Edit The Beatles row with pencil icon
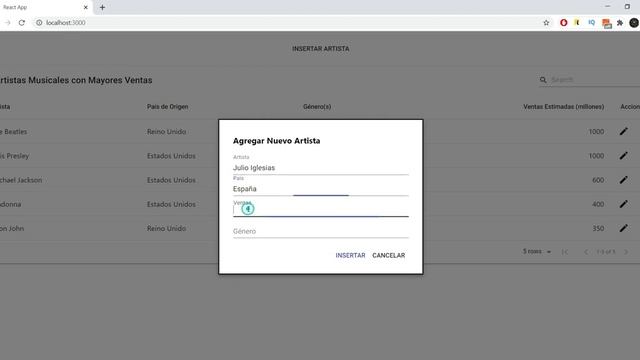The height and width of the screenshot is (360, 640). coord(623,131)
